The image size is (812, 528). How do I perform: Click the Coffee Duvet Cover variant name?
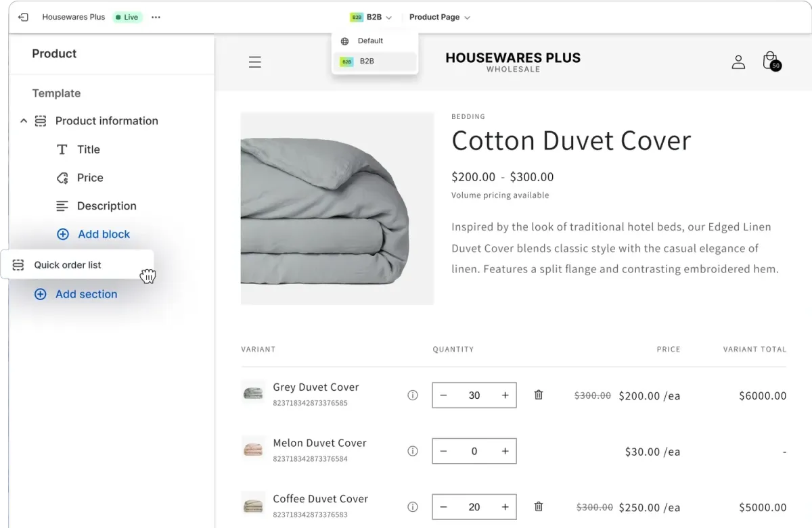(321, 499)
